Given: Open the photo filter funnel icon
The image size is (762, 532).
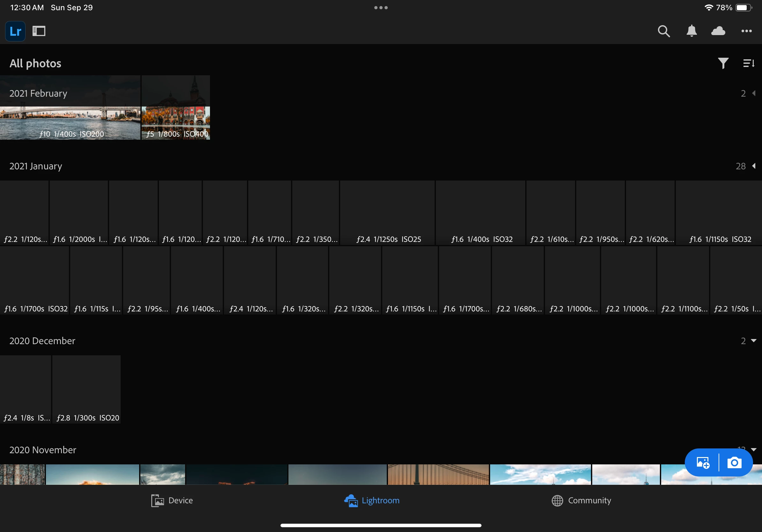Looking at the screenshot, I should [x=723, y=63].
